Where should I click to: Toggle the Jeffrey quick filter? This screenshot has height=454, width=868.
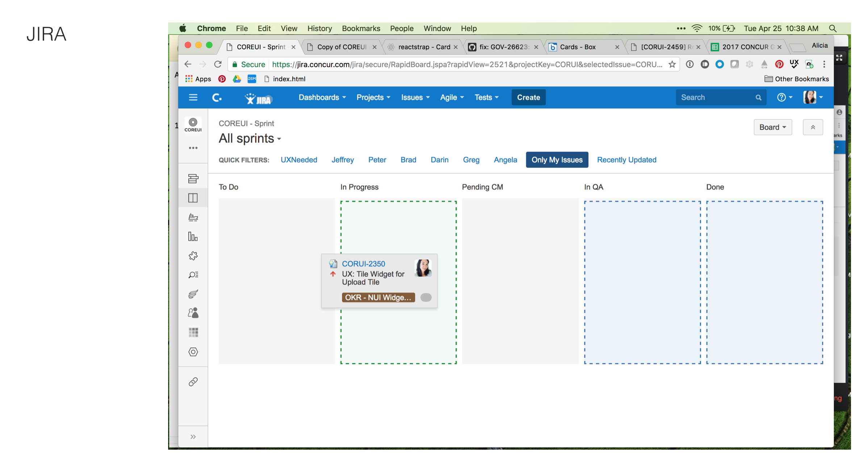[x=342, y=160]
